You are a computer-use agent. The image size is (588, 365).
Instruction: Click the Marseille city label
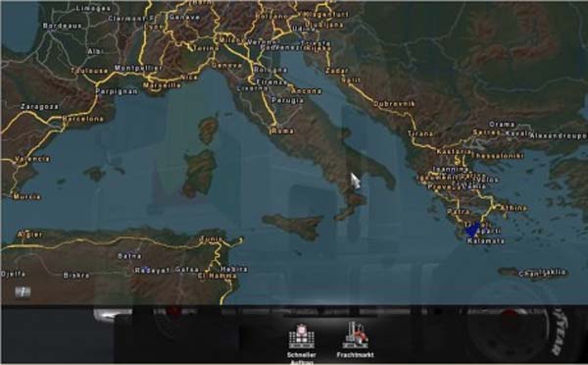coord(162,85)
